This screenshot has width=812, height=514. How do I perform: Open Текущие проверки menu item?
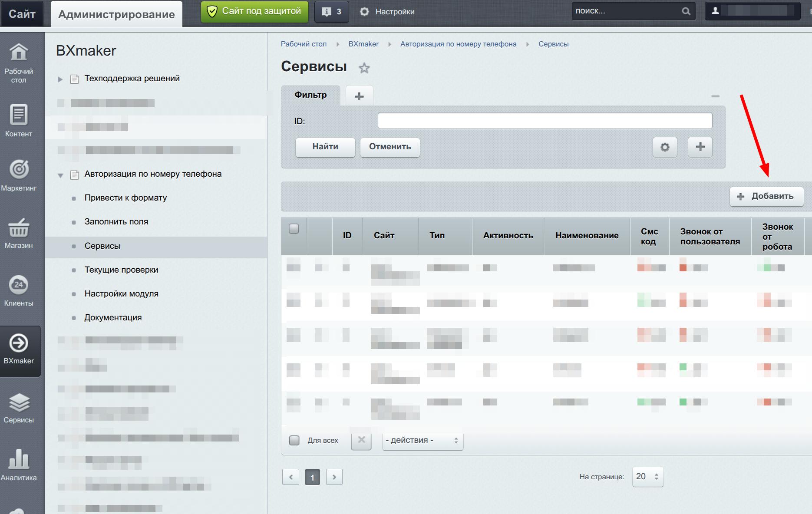tap(121, 270)
